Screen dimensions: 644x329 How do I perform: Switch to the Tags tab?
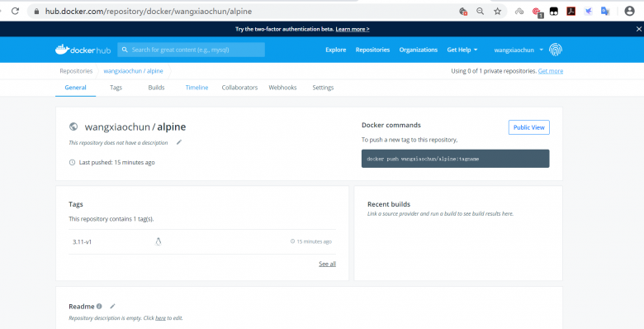116,88
